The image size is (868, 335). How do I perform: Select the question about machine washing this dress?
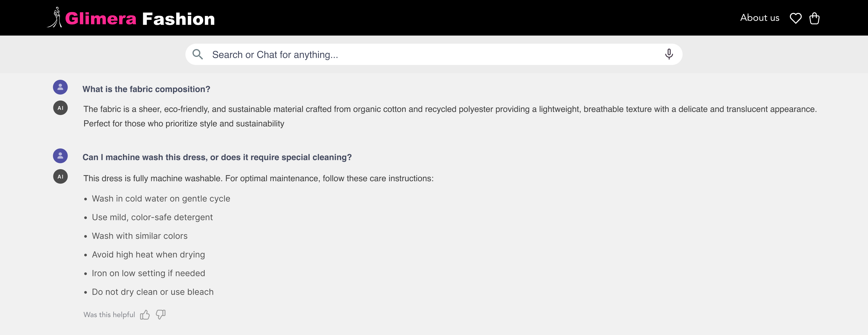point(217,157)
